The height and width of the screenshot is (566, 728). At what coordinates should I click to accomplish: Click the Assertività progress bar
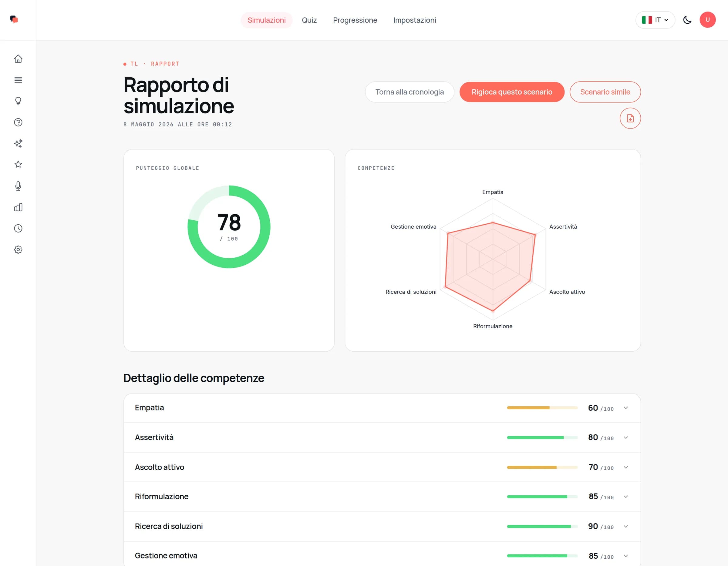coord(542,437)
